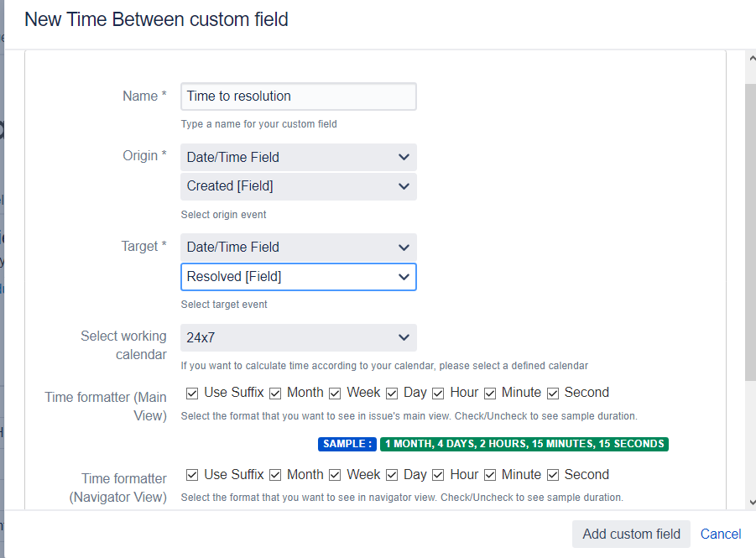The height and width of the screenshot is (558, 756).
Task: Expand the Resolved [Field] dropdown
Action: click(x=298, y=277)
